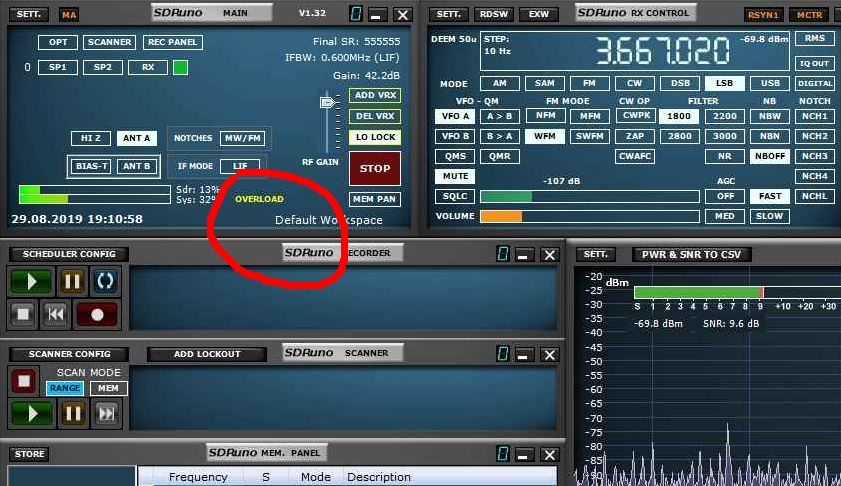Image resolution: width=841 pixels, height=486 pixels.
Task: Select USB mode
Action: (770, 83)
